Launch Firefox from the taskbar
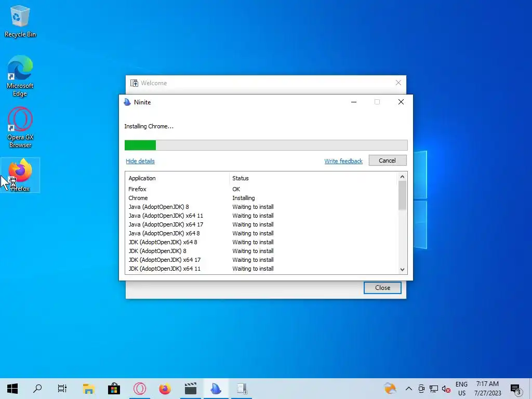The image size is (532, 399). (x=165, y=389)
